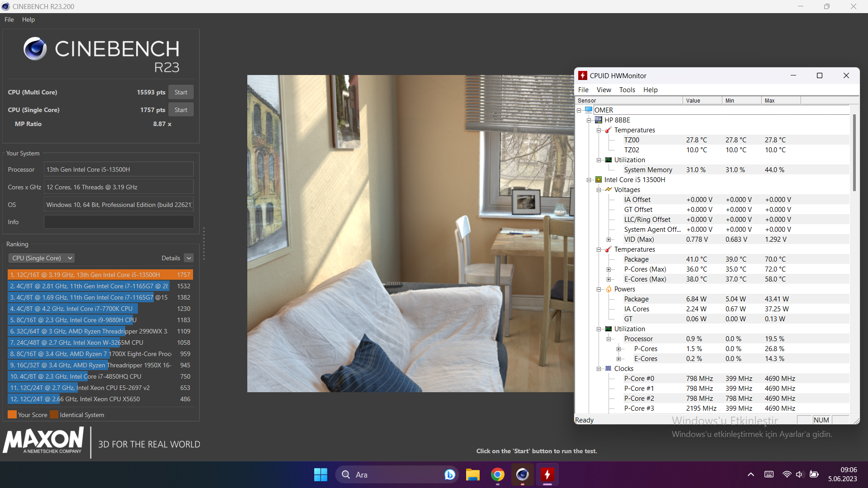Start the CPU (Multi Core) test

coord(181,92)
